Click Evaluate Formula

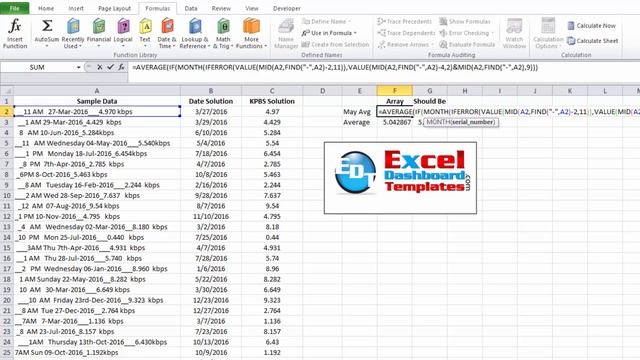[467, 44]
